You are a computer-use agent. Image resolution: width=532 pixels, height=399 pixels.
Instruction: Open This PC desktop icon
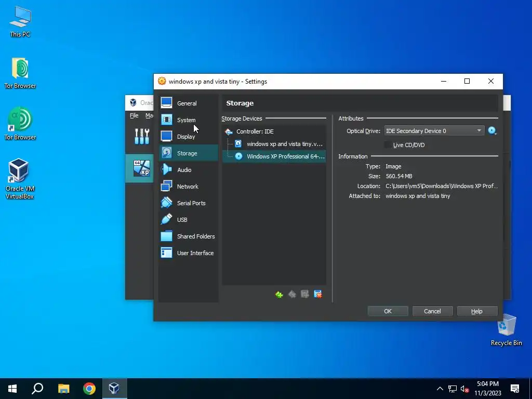20,22
